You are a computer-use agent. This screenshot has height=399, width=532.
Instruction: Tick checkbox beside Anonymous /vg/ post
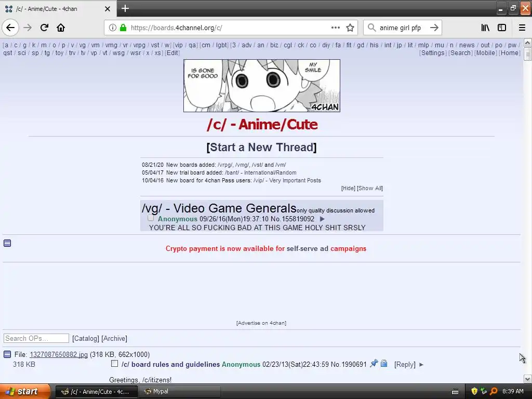tap(151, 218)
